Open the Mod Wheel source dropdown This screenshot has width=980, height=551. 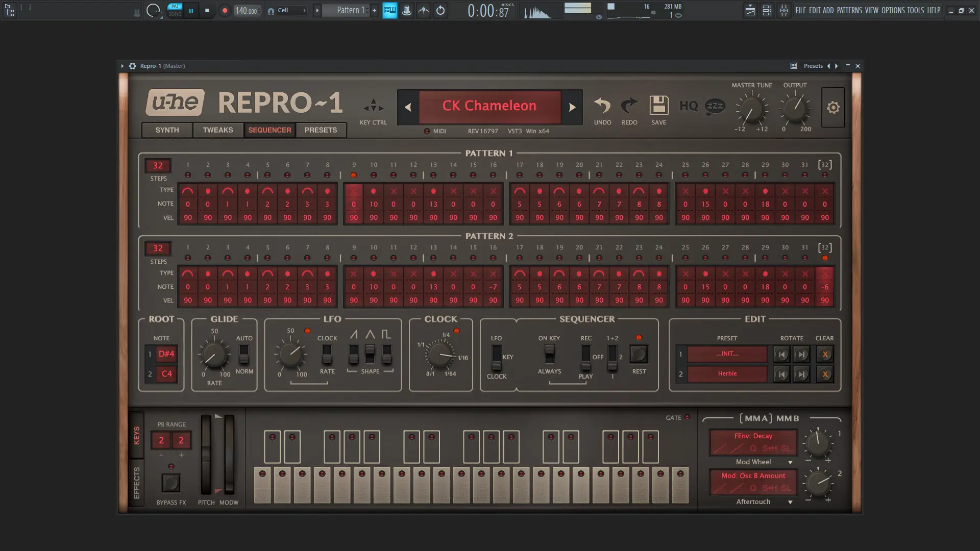coord(790,462)
